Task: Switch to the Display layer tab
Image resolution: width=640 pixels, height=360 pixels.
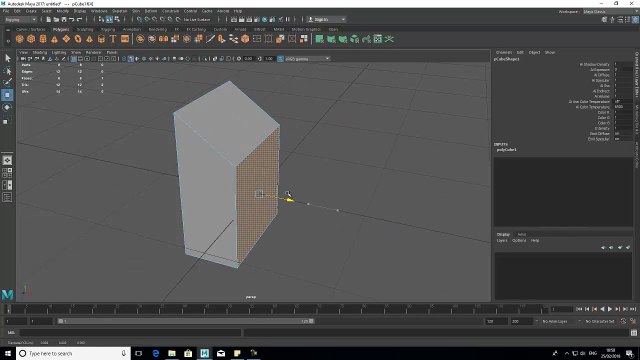Action: [x=503, y=234]
